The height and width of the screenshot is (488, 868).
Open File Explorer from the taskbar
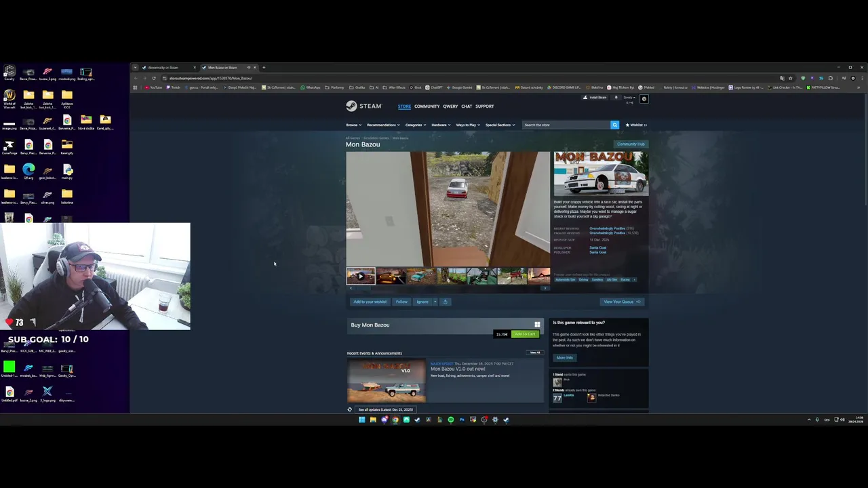click(373, 420)
